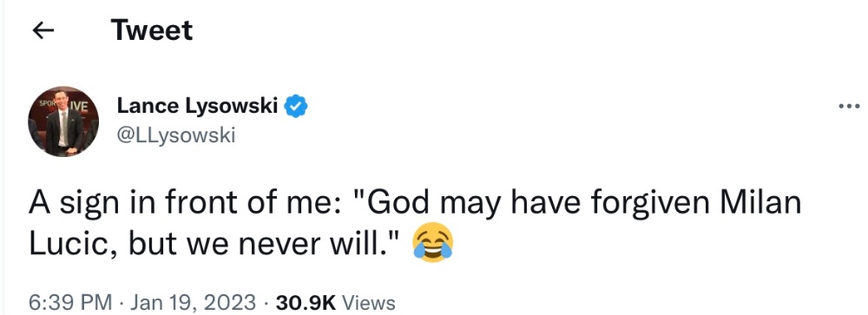The height and width of the screenshot is (315, 868).
Task: Click the 'SPORTS LIVE' sign inside the avatar
Action: tap(63, 106)
